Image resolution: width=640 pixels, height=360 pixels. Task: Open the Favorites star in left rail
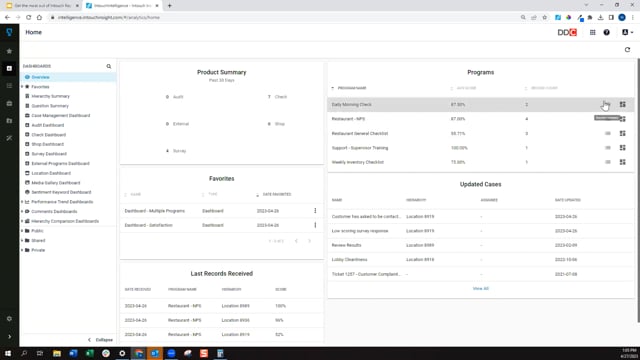tap(9, 51)
